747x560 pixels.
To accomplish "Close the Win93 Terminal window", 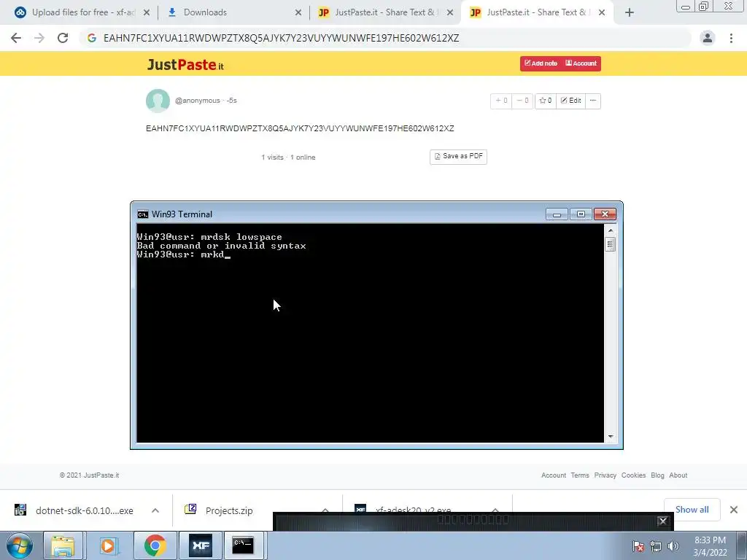I will (605, 214).
